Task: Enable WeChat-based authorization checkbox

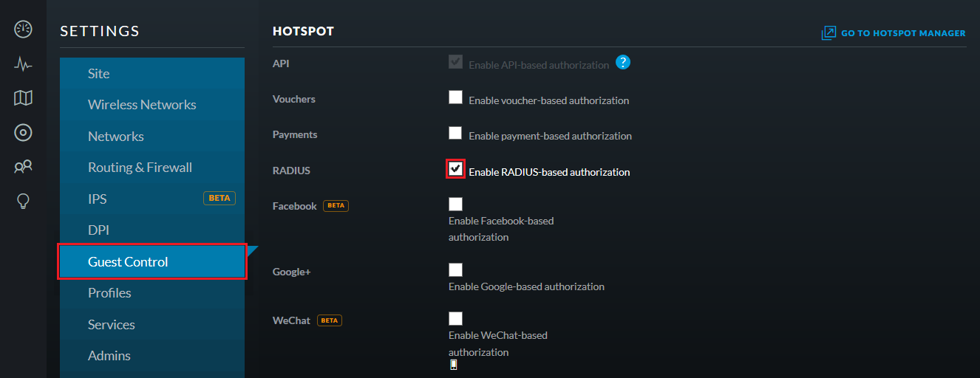Action: [455, 319]
